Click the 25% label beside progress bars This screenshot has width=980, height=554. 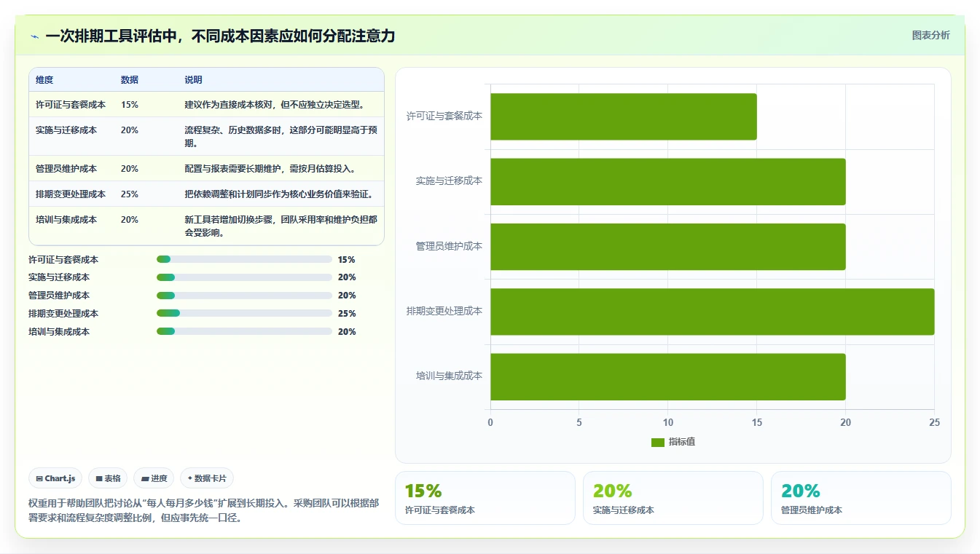(x=347, y=314)
